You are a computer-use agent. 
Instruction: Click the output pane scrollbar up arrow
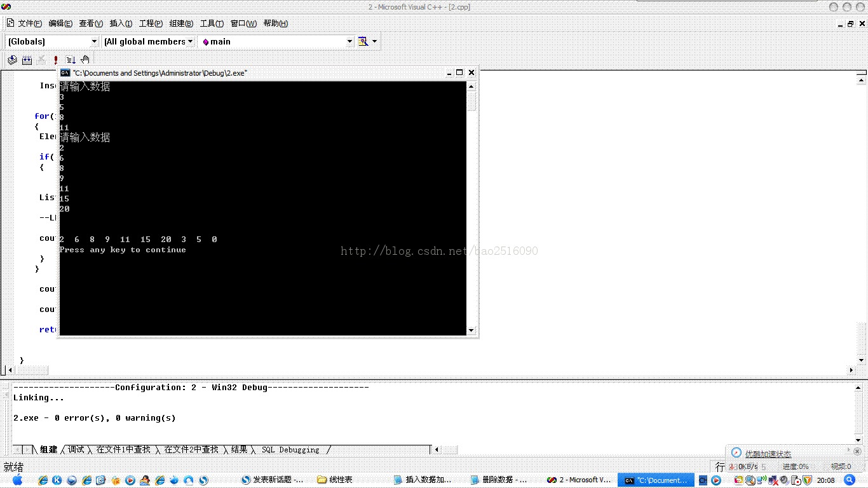860,387
